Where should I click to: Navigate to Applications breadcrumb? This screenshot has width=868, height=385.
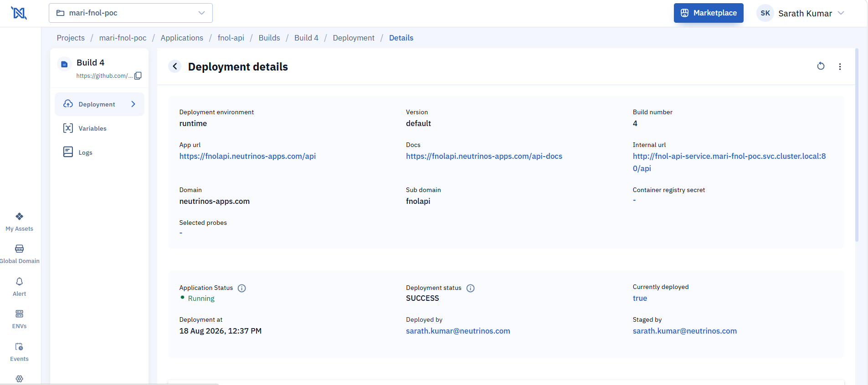tap(182, 38)
